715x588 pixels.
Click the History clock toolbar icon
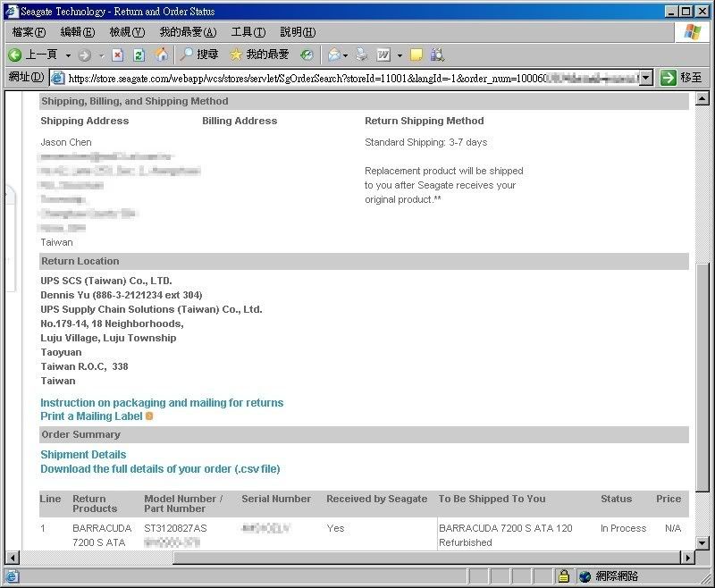(307, 55)
